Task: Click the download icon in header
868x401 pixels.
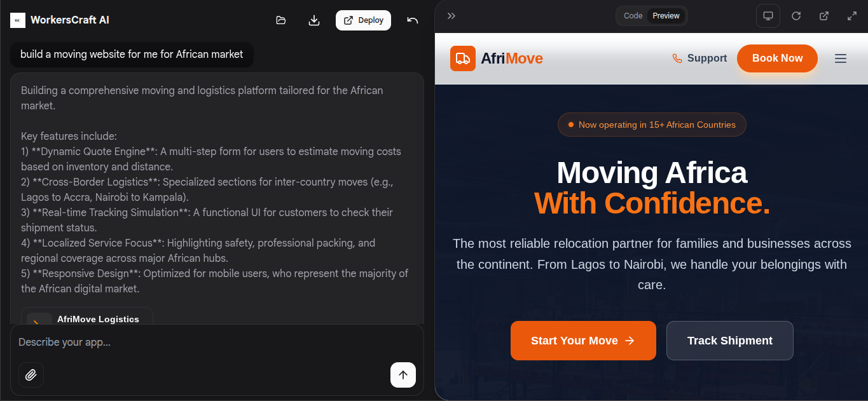Action: pyautogui.click(x=314, y=20)
